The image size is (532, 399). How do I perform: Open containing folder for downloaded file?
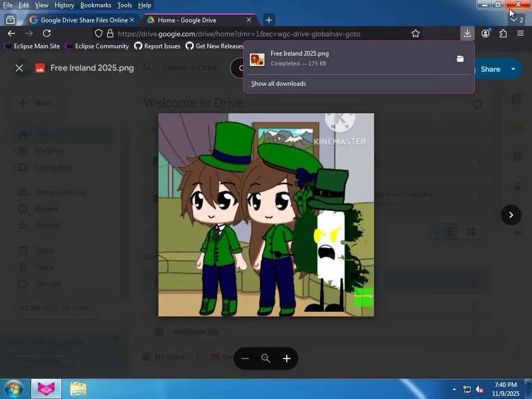tap(460, 59)
